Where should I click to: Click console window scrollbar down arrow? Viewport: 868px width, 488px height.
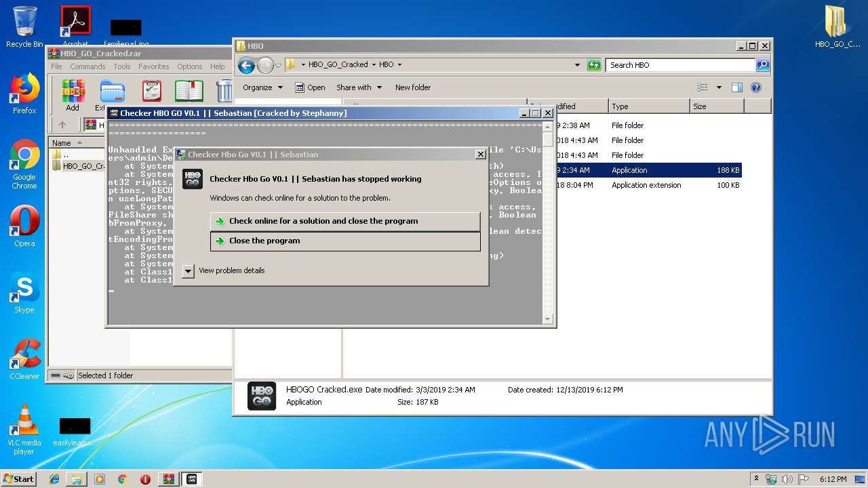point(548,319)
